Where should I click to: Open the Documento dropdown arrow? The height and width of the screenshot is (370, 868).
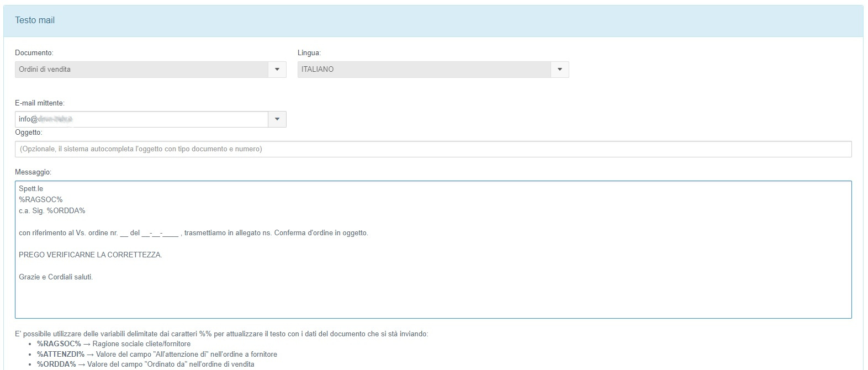pos(277,70)
